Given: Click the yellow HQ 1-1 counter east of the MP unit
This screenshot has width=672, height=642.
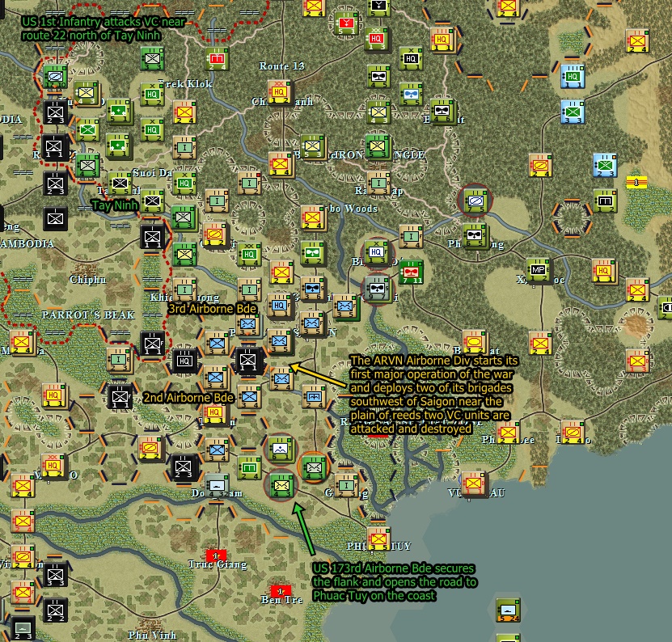Looking at the screenshot, I should pyautogui.click(x=603, y=270).
